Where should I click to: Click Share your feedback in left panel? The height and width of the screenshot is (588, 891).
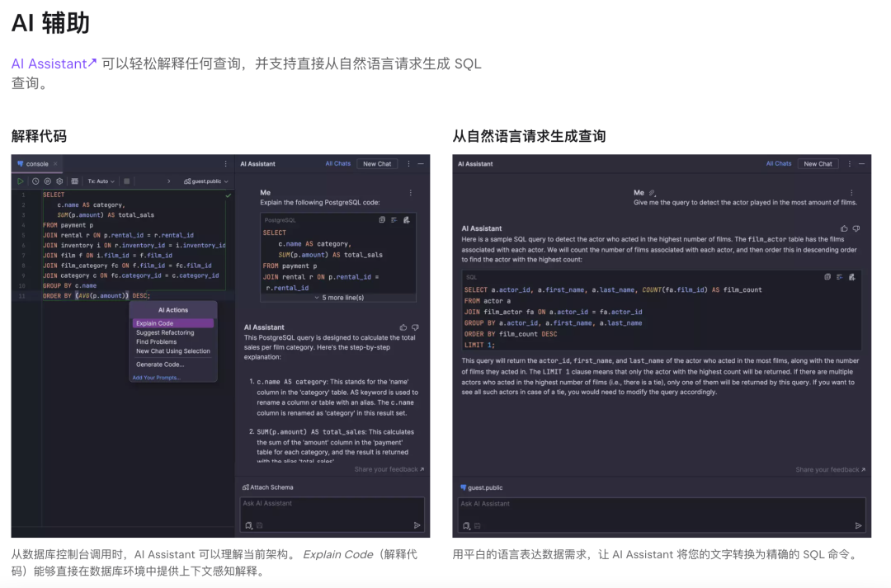pyautogui.click(x=389, y=469)
